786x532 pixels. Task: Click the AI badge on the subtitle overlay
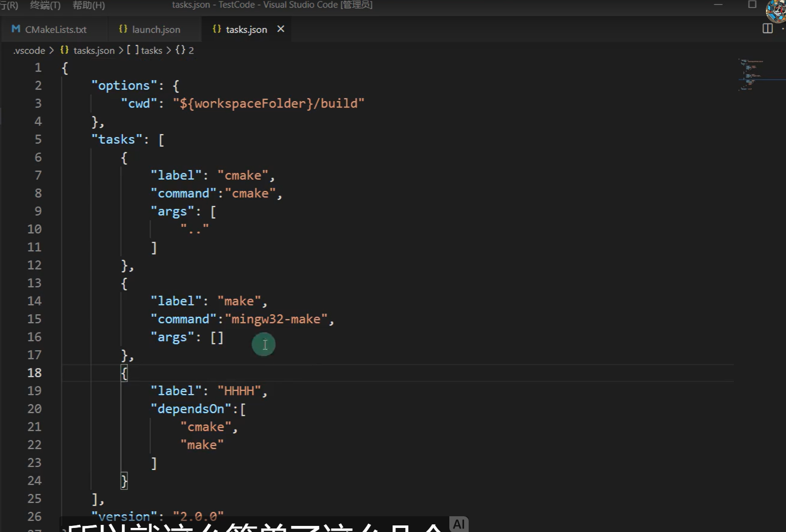pos(459,523)
